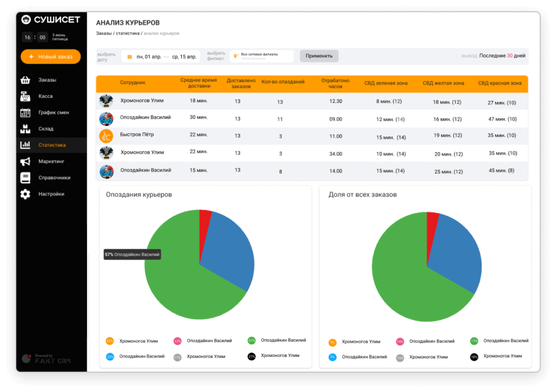Click the Сушисет logo icon

[26, 19]
